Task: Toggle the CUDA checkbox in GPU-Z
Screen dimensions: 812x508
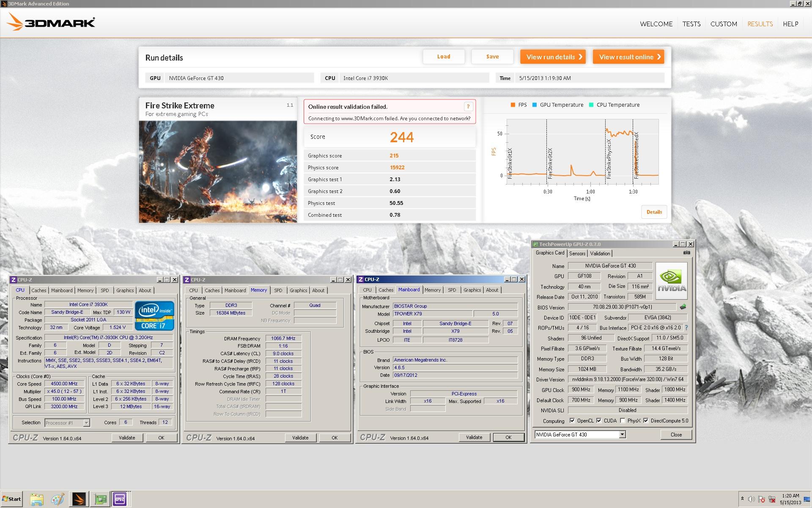Action: [598, 420]
